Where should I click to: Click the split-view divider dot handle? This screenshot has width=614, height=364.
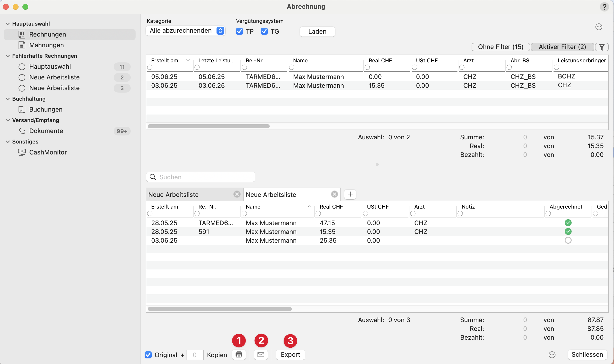[377, 164]
